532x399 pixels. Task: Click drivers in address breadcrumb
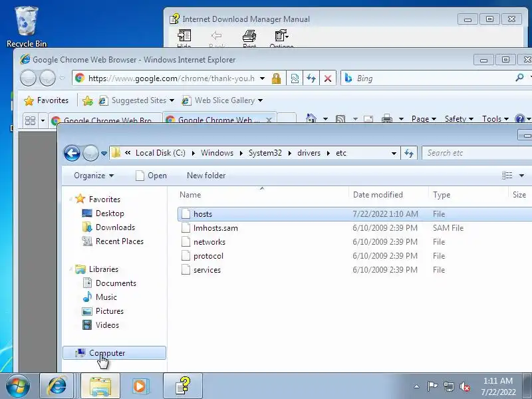coord(309,153)
